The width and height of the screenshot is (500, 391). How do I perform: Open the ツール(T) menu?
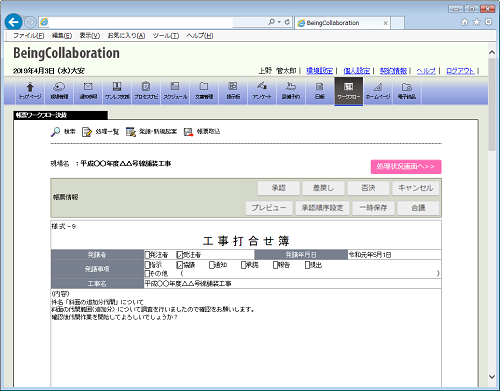(166, 35)
